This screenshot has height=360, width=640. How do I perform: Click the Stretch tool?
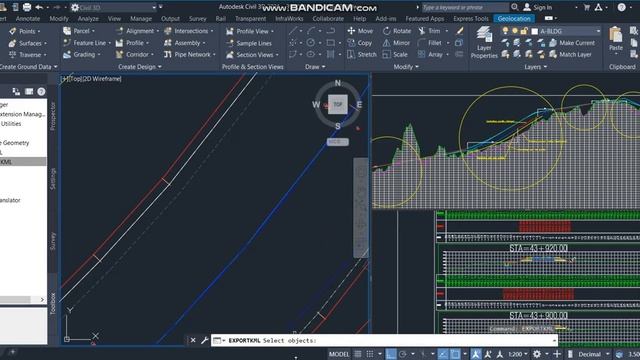click(x=362, y=55)
